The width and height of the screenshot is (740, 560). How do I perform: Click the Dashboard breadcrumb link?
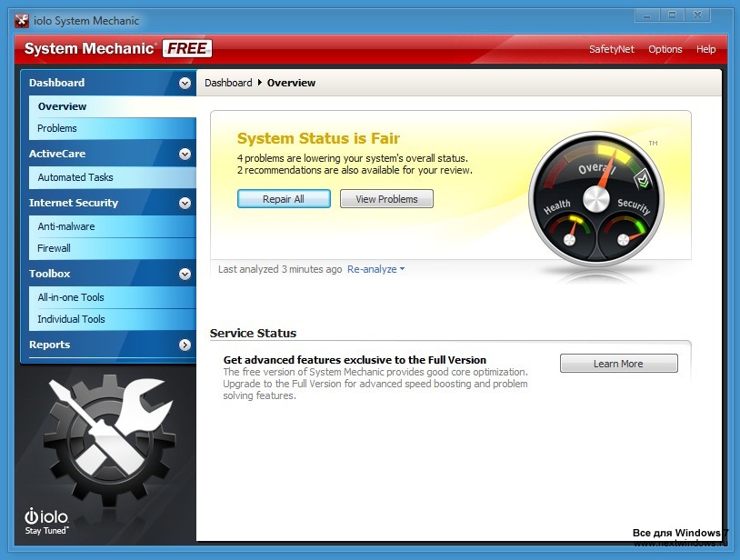click(228, 83)
